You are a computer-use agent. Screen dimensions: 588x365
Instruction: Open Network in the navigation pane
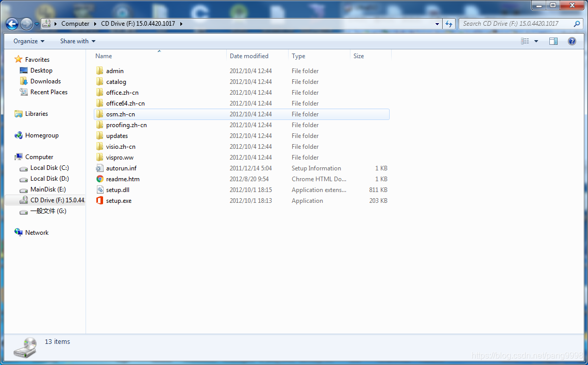37,233
